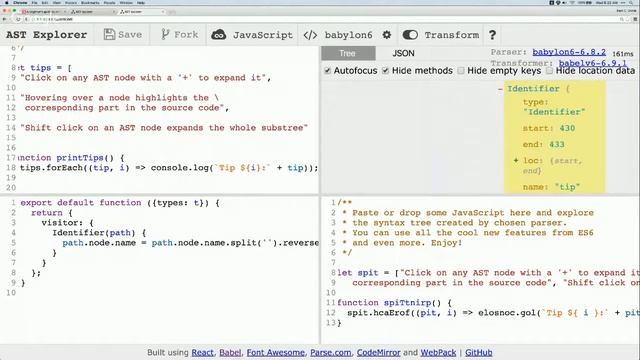Click the 'end: 433' tree value
The image size is (640, 360).
click(544, 144)
